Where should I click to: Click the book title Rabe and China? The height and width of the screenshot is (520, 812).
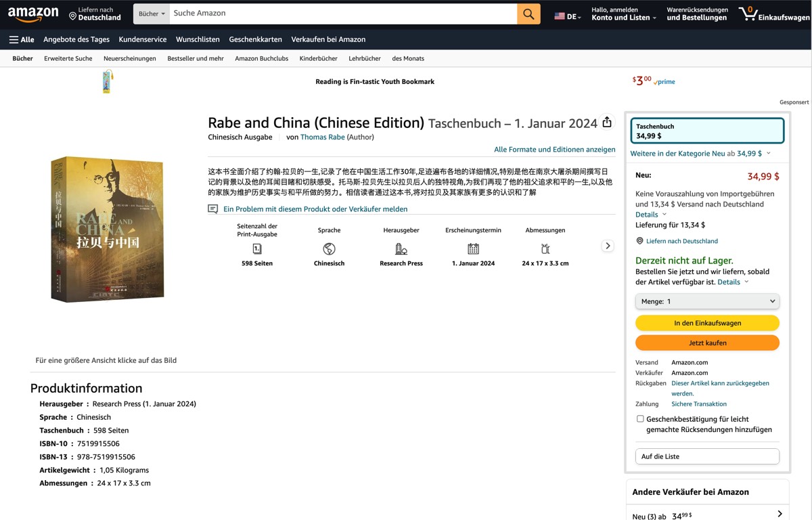[x=316, y=123]
